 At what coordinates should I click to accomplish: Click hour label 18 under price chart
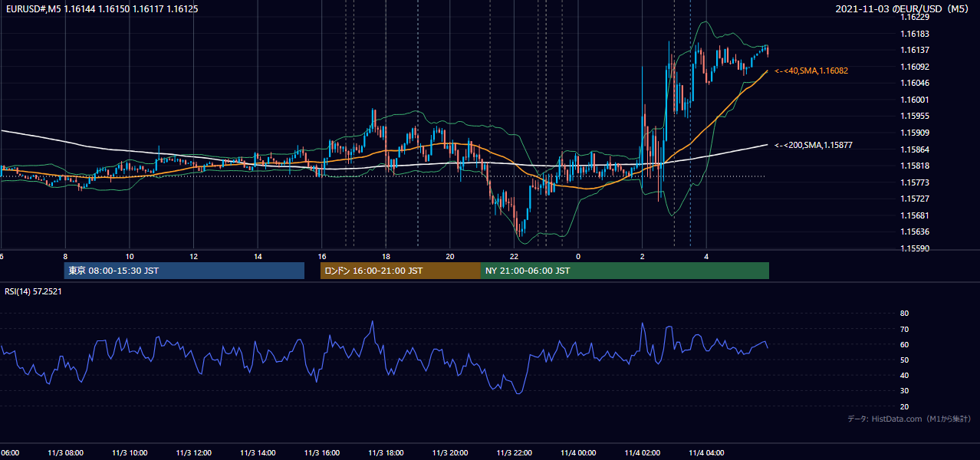[386, 257]
